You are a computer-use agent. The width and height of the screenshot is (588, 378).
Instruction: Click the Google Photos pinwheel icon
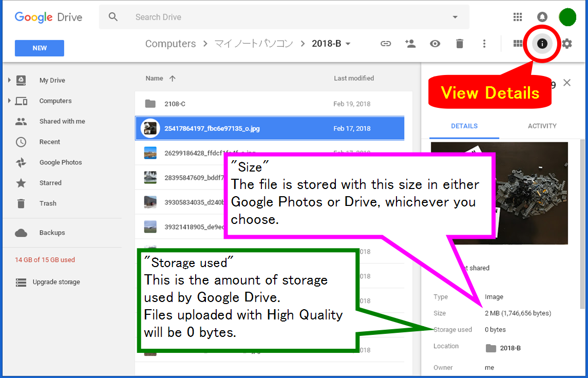click(21, 162)
